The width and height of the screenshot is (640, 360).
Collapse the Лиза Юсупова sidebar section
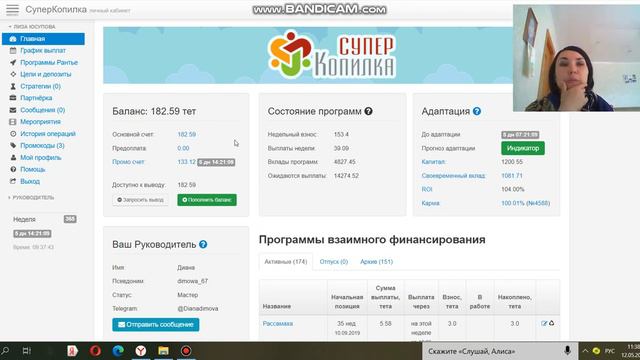[x=32, y=27]
